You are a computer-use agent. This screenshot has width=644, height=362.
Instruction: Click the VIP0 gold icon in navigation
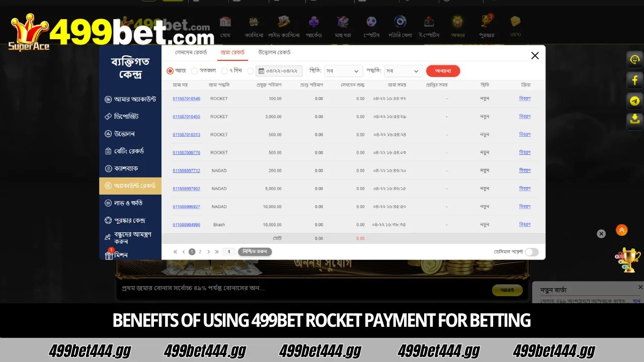pyautogui.click(x=515, y=26)
